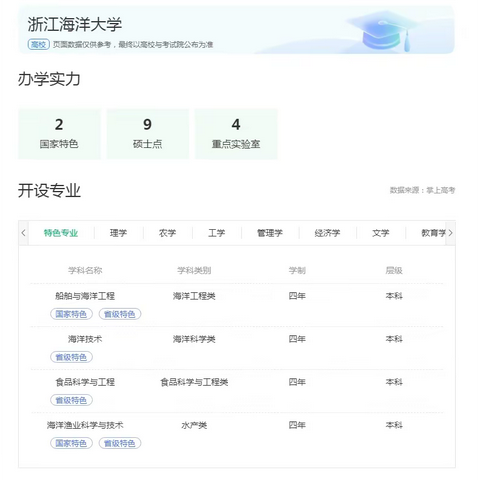Image resolution: width=480 pixels, height=480 pixels.
Task: Click the 国家特色 count card
Action: (59, 134)
